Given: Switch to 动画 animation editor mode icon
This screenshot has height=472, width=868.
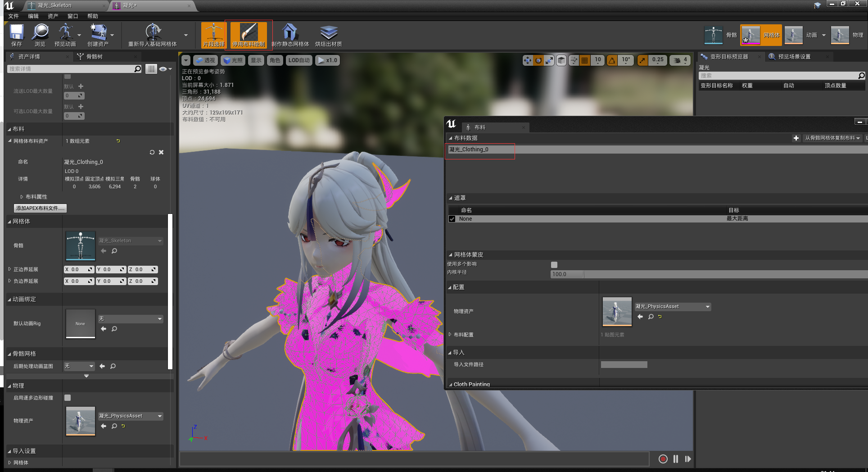Looking at the screenshot, I should point(793,35).
